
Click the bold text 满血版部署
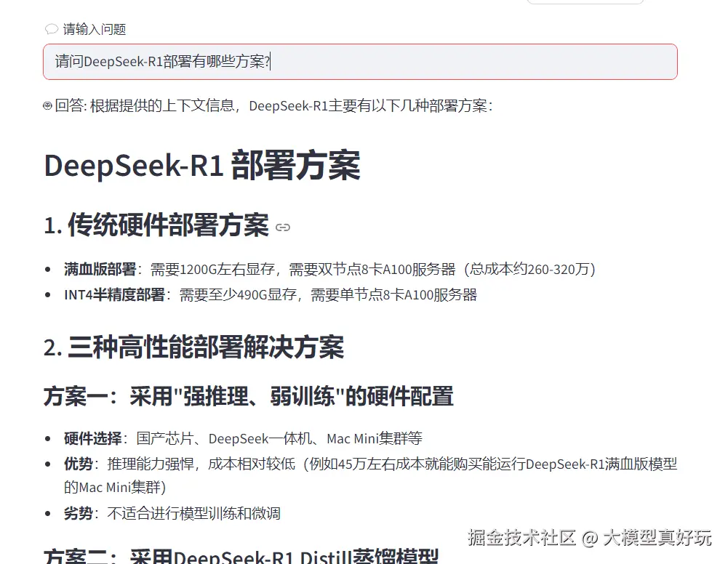[x=100, y=269]
